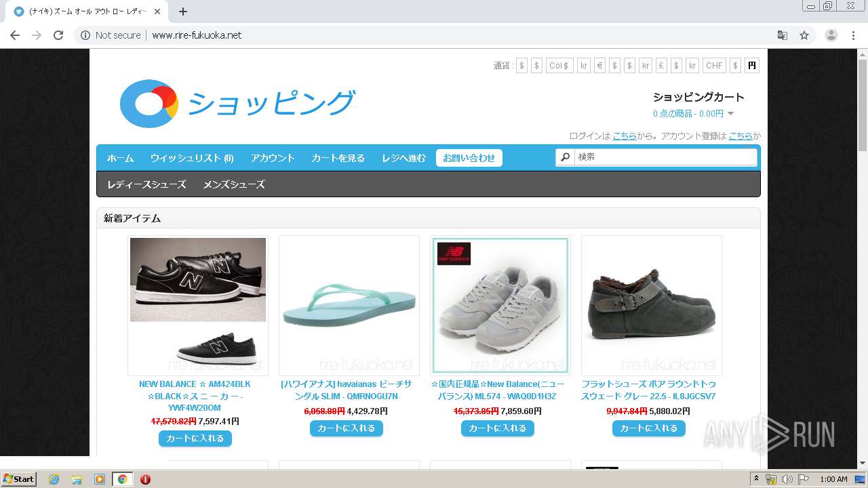
Task: Click the search magnifier icon
Action: click(565, 157)
